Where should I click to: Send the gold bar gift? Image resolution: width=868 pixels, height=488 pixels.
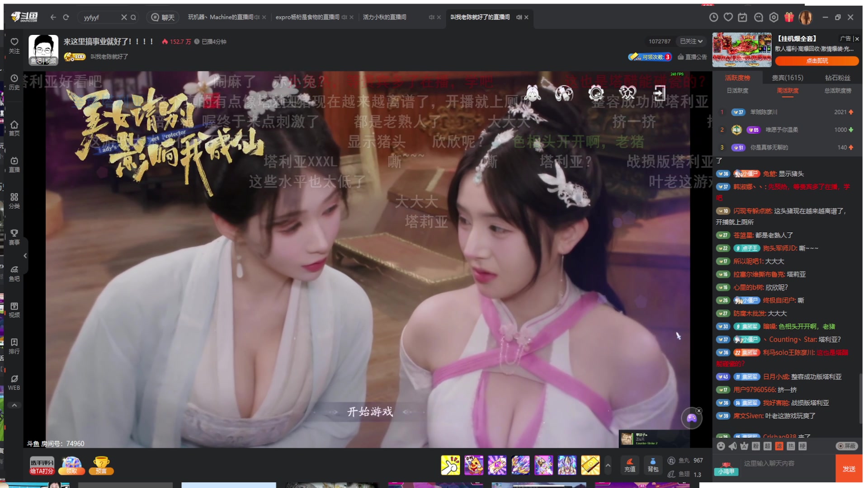pos(590,465)
